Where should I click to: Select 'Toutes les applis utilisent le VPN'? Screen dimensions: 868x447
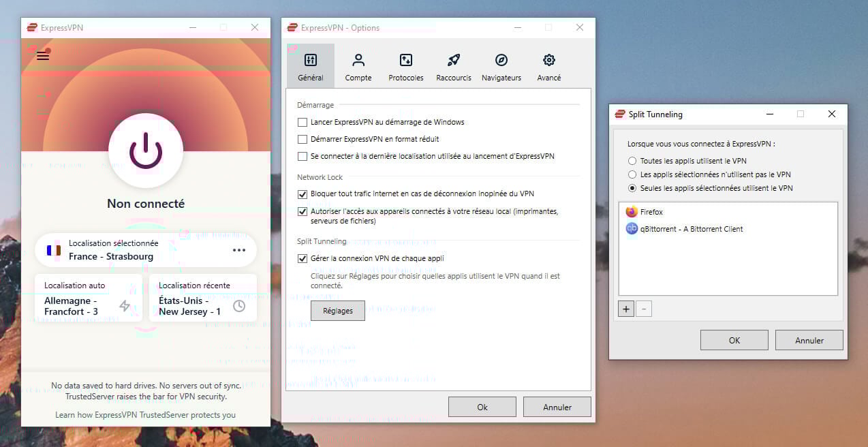tap(632, 161)
